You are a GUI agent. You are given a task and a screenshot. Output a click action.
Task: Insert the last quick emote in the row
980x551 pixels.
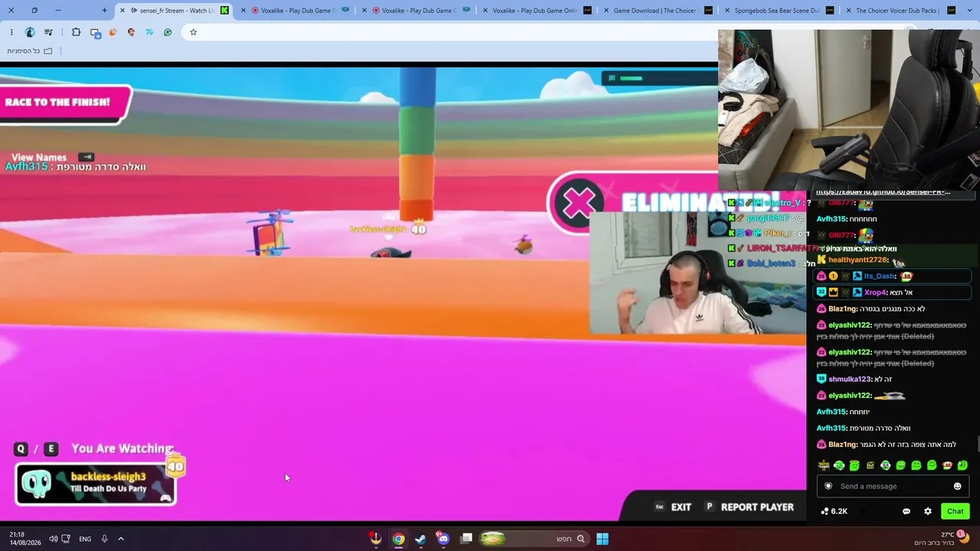tap(962, 465)
